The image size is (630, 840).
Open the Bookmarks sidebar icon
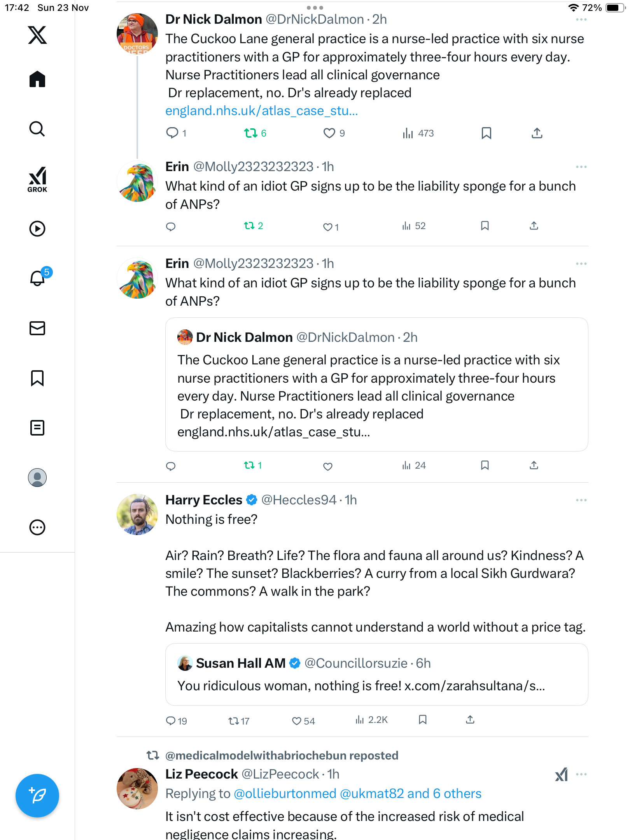pyautogui.click(x=37, y=378)
